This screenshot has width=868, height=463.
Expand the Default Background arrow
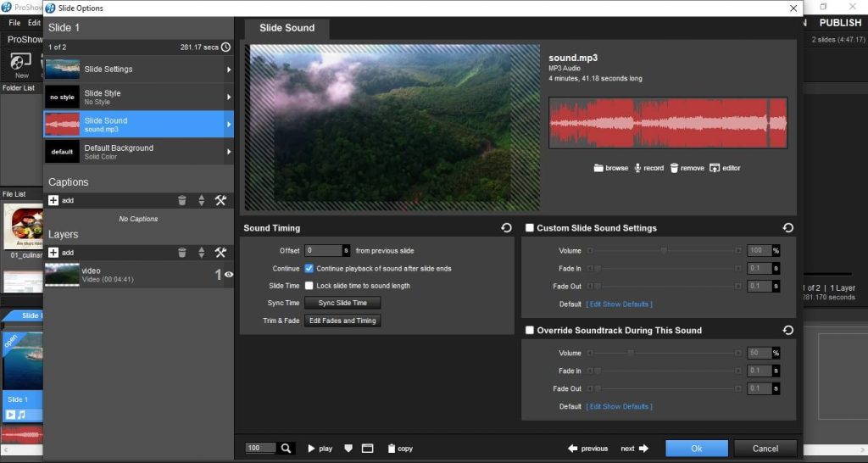tap(229, 152)
